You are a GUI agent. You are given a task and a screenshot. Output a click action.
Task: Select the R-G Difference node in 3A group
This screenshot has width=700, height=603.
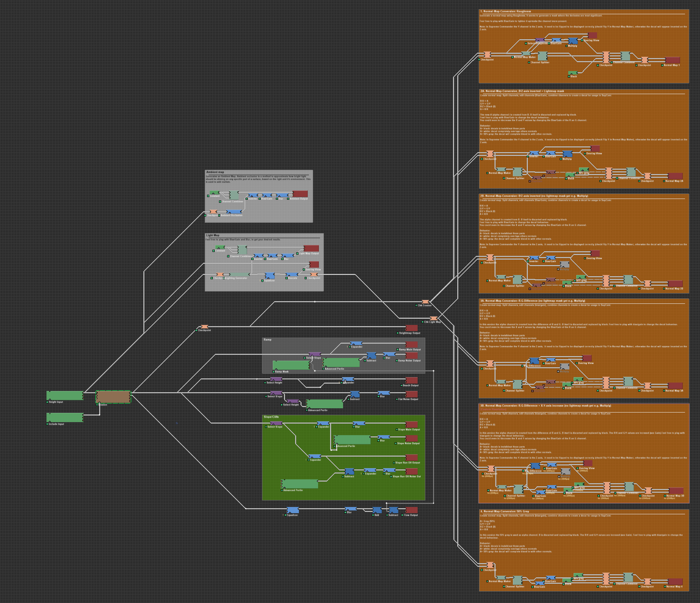tap(534, 361)
